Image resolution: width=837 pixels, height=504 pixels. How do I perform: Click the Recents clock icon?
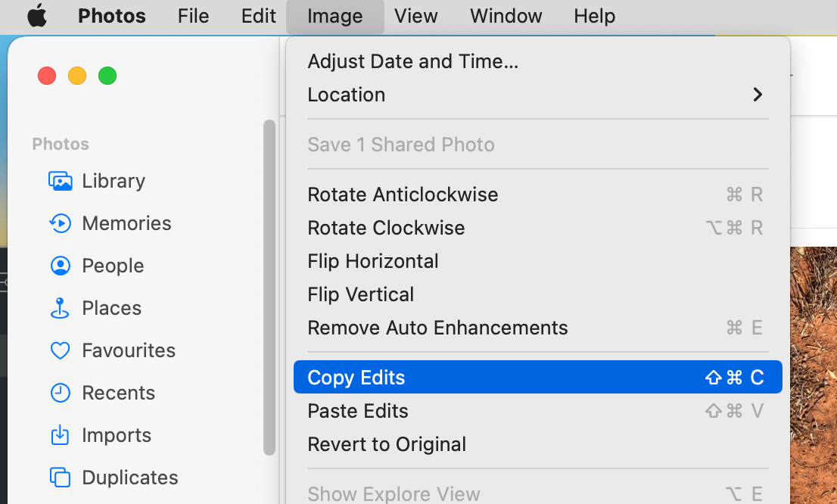click(x=61, y=393)
